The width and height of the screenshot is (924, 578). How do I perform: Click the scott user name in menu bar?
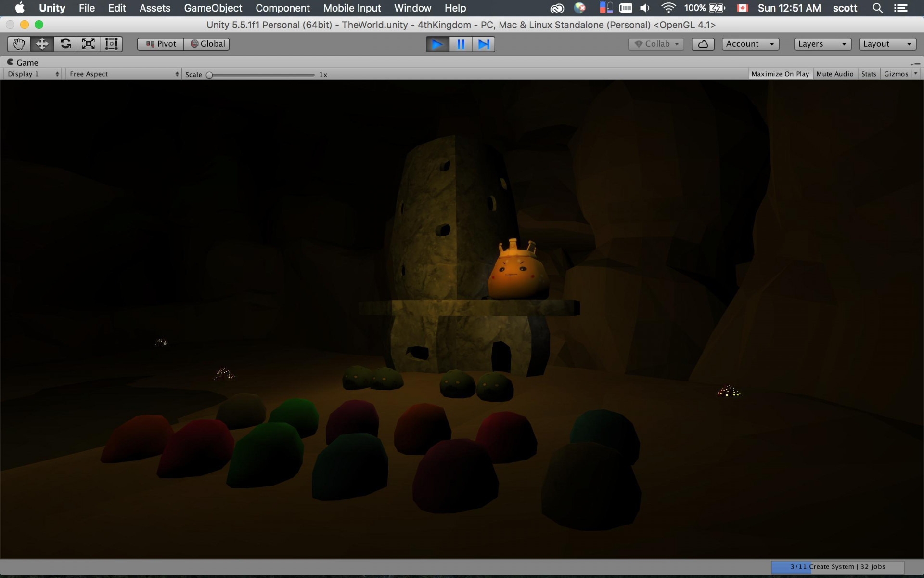(x=845, y=8)
